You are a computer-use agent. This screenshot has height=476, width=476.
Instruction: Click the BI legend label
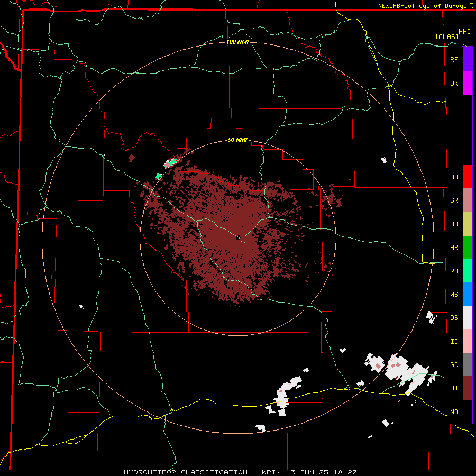[x=454, y=388]
